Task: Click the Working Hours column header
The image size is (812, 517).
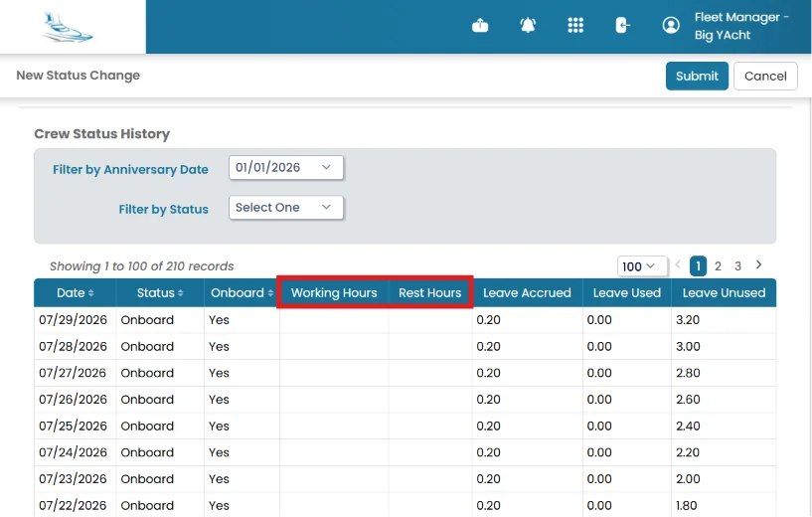Action: coord(334,292)
